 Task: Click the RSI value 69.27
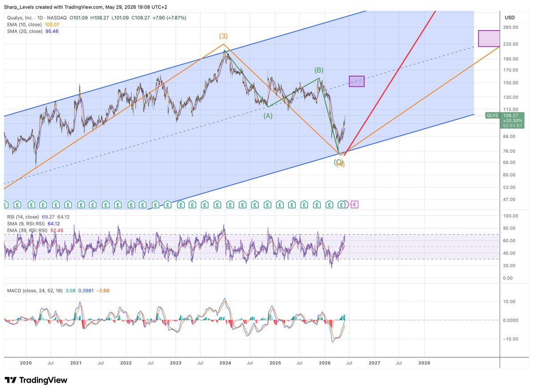(x=48, y=217)
